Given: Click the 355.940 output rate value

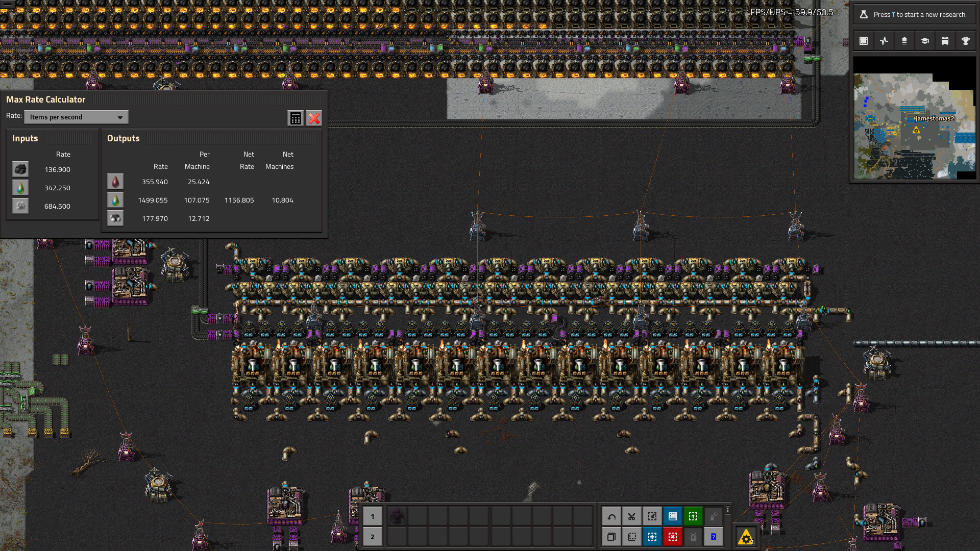Looking at the screenshot, I should tap(155, 182).
